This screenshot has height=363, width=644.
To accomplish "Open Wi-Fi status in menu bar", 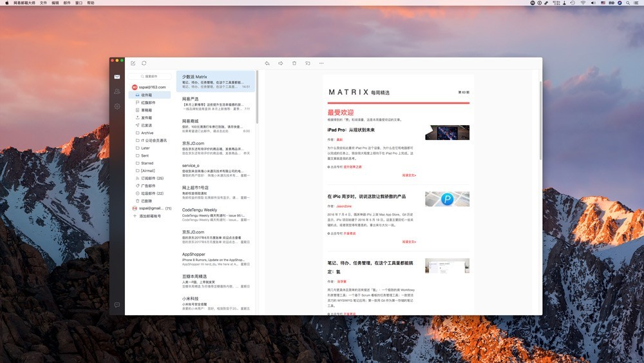I will pos(583,3).
